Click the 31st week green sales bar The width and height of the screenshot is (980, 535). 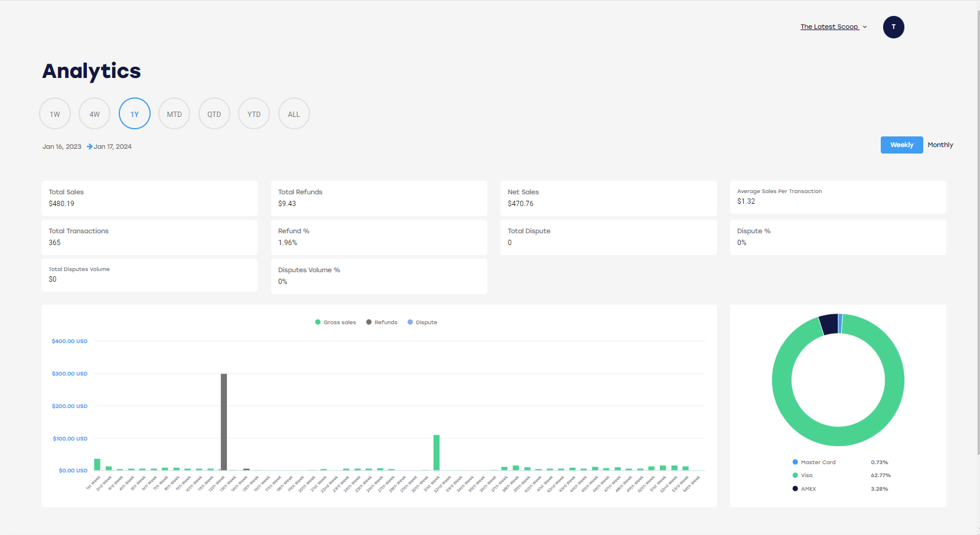coord(437,453)
